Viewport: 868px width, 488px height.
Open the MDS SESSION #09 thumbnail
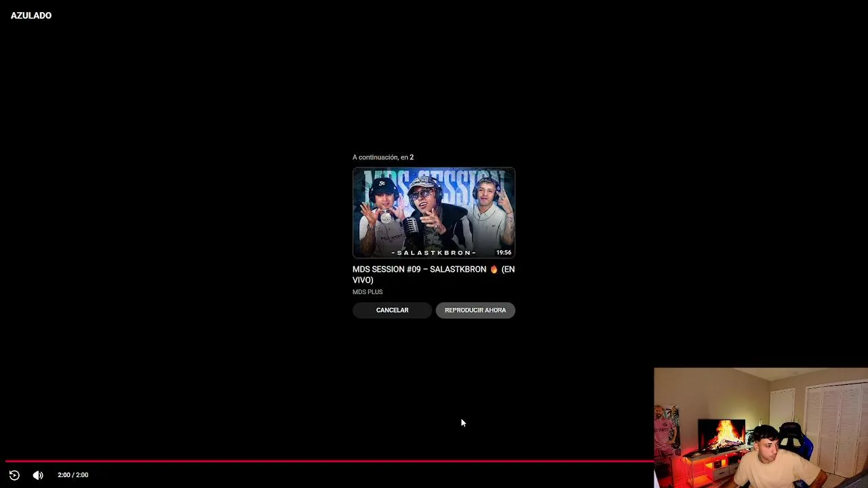(434, 213)
